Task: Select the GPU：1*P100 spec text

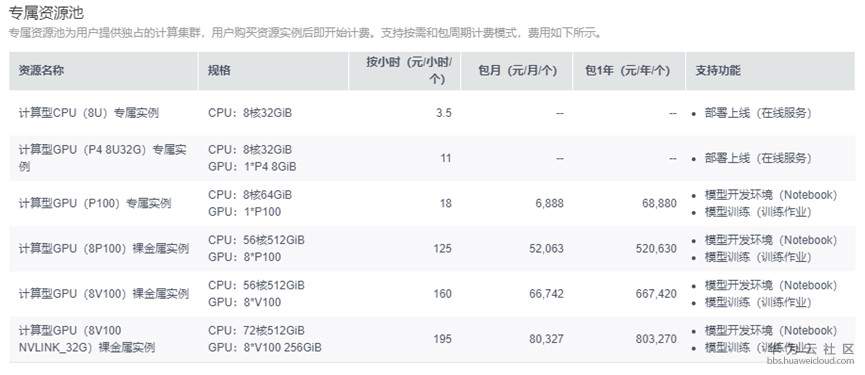Action: 244,212
